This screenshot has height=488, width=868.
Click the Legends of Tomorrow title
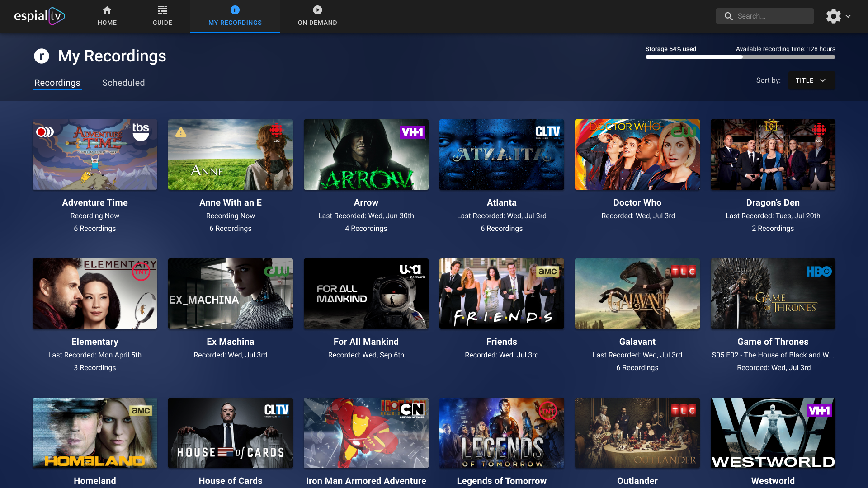pos(502,481)
